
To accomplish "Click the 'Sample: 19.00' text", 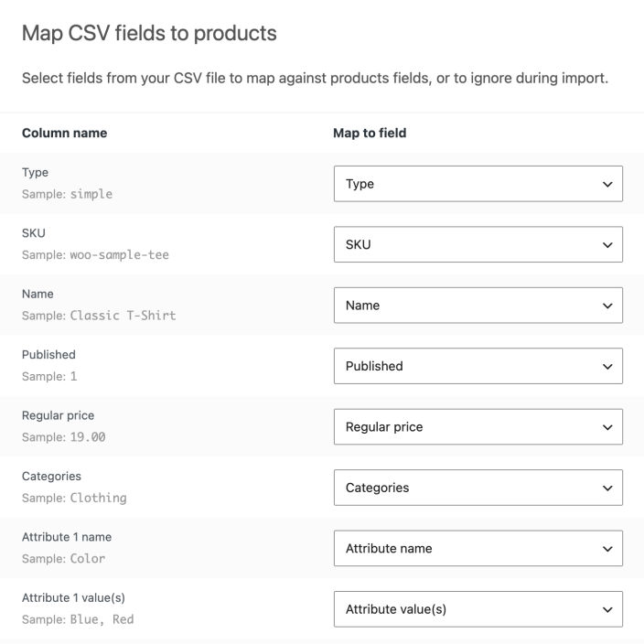I will tap(64, 437).
